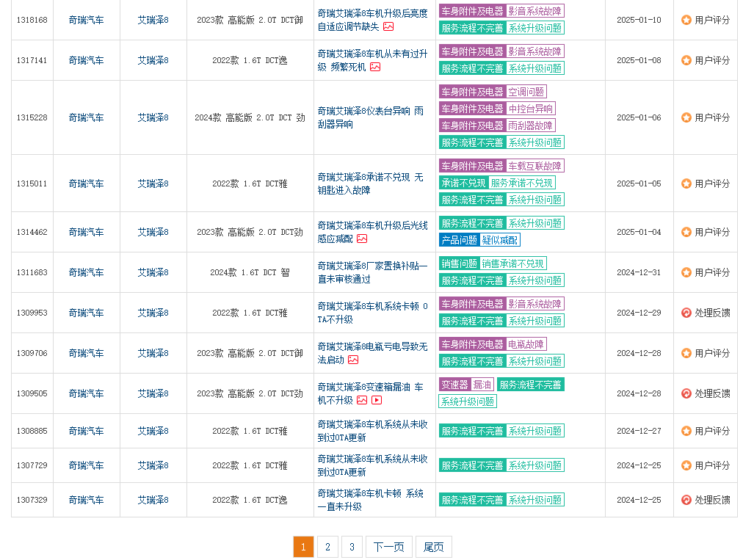The image size is (743, 560).
Task: Click 用户评分 star icon in row 1308885
Action: [x=686, y=431]
